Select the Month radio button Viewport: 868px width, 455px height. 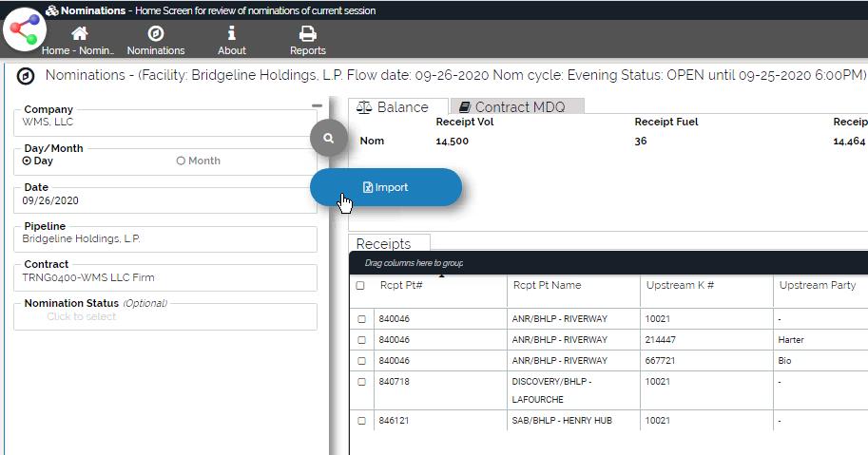pos(181,161)
